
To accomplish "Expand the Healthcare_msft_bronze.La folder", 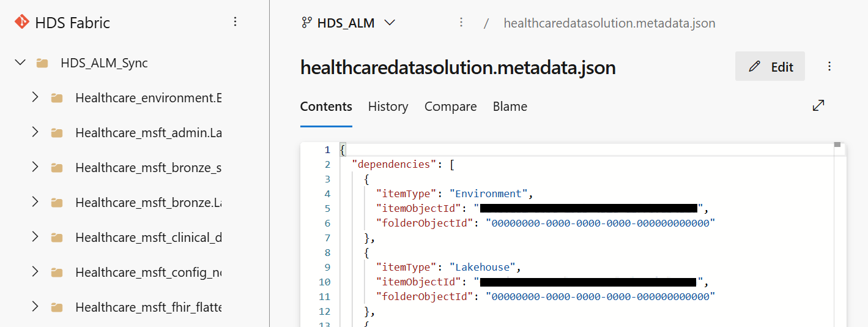I will (x=35, y=201).
